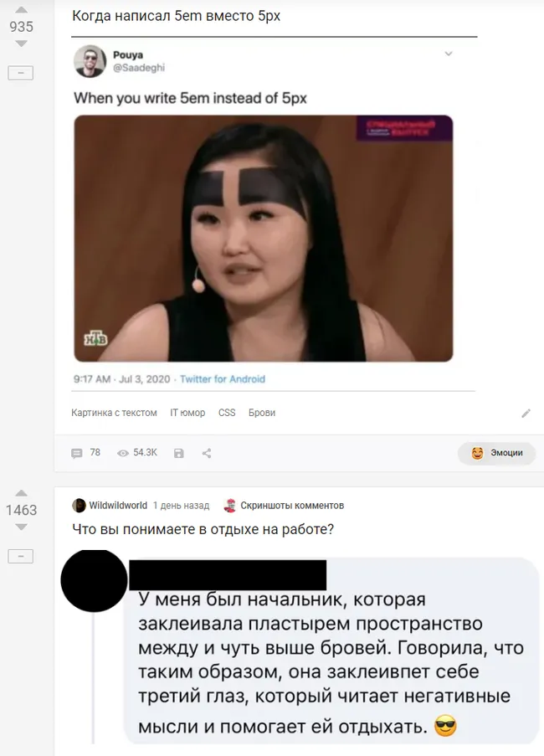Upvote the post rated 935

coord(21,10)
